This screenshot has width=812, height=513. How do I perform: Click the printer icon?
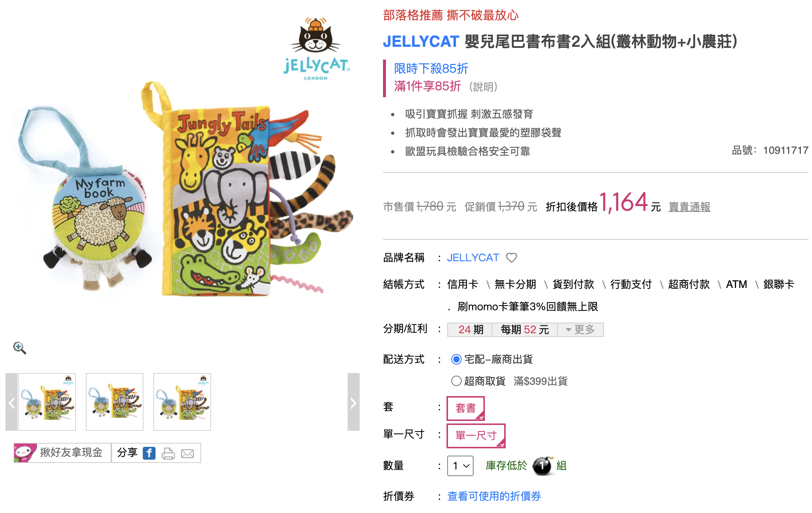click(168, 453)
